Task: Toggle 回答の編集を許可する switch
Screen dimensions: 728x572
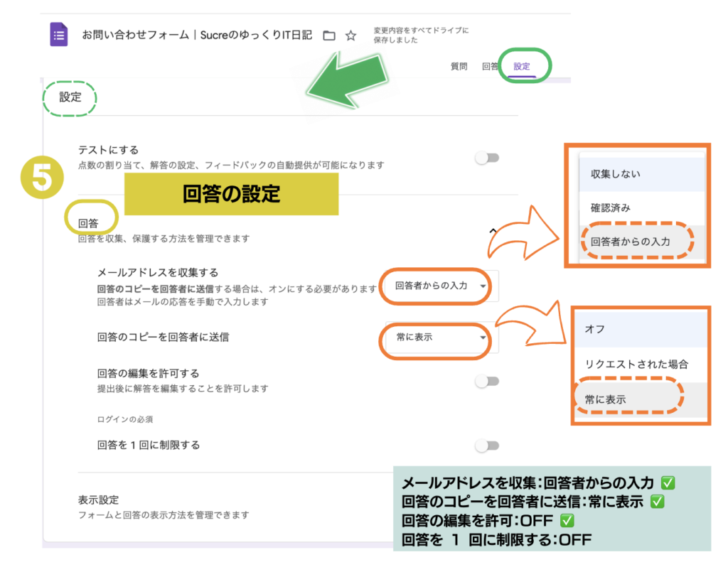Action: click(x=487, y=382)
